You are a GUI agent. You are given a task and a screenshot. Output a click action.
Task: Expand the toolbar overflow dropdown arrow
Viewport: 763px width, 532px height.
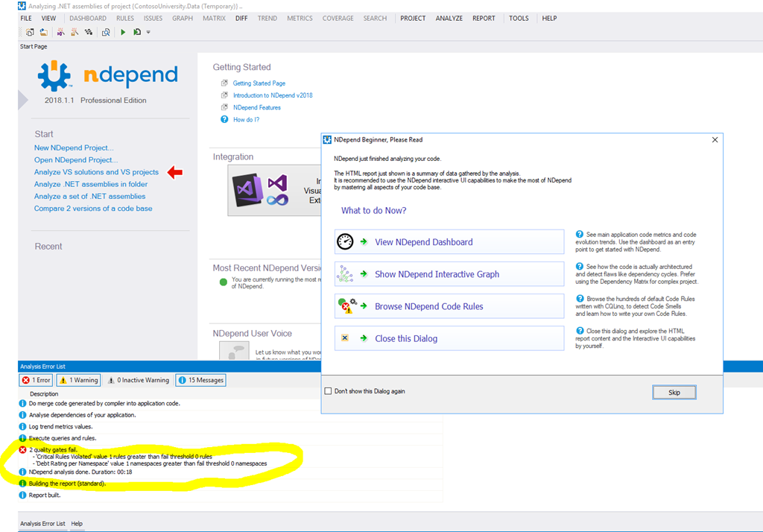[148, 32]
